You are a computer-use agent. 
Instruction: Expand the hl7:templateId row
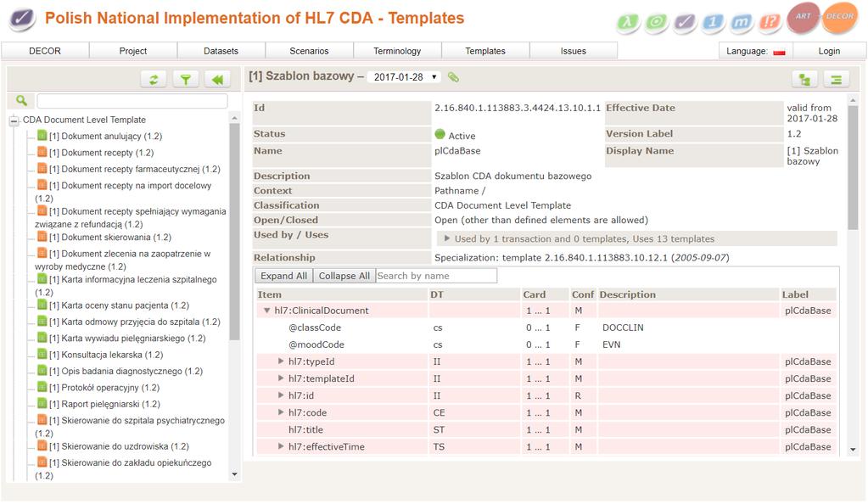point(281,378)
